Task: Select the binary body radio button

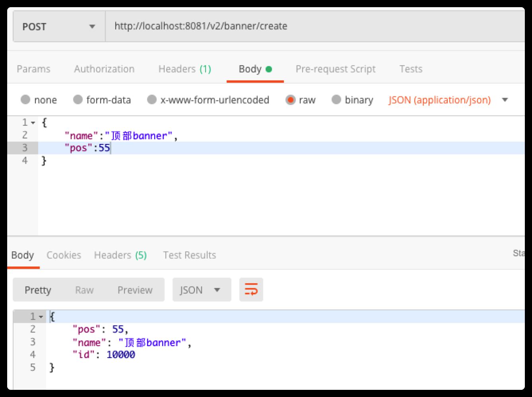Action: (336, 99)
